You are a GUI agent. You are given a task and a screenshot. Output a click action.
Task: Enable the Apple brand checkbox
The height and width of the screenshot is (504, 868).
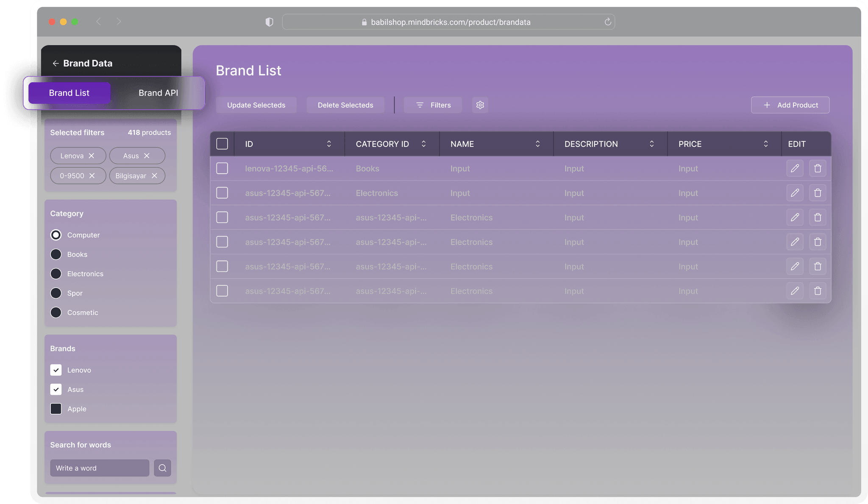pyautogui.click(x=56, y=409)
